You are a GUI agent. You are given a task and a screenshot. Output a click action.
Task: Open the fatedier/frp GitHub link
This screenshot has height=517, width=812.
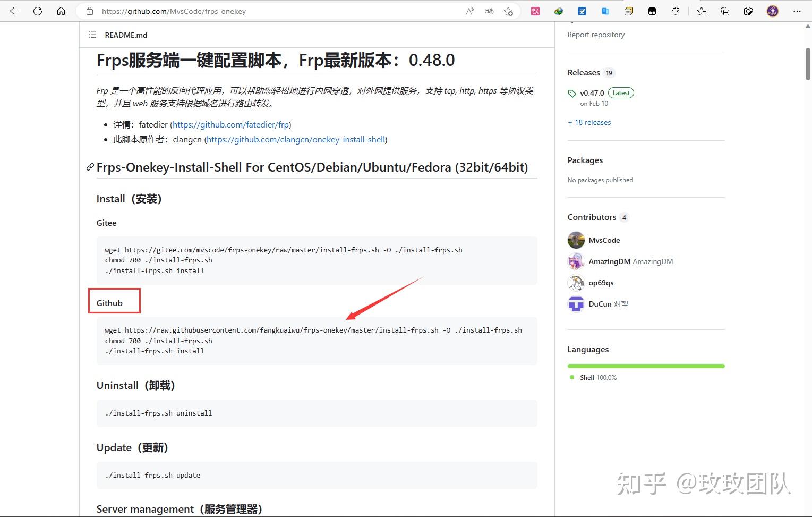pos(230,125)
